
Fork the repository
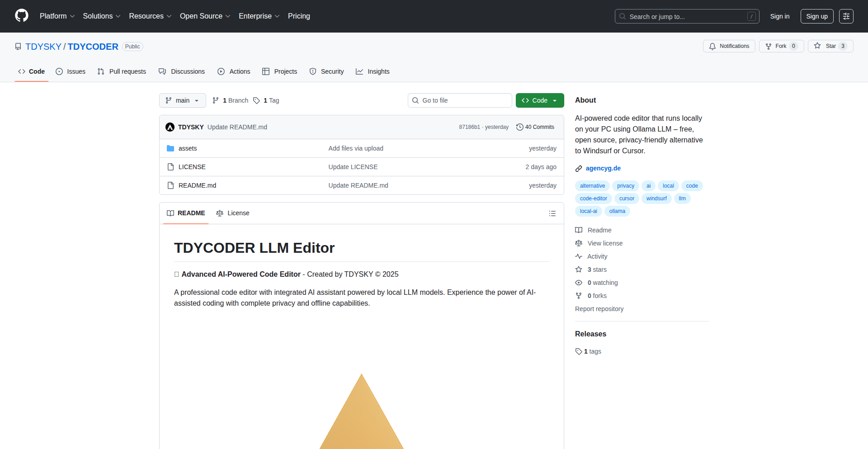tap(781, 46)
